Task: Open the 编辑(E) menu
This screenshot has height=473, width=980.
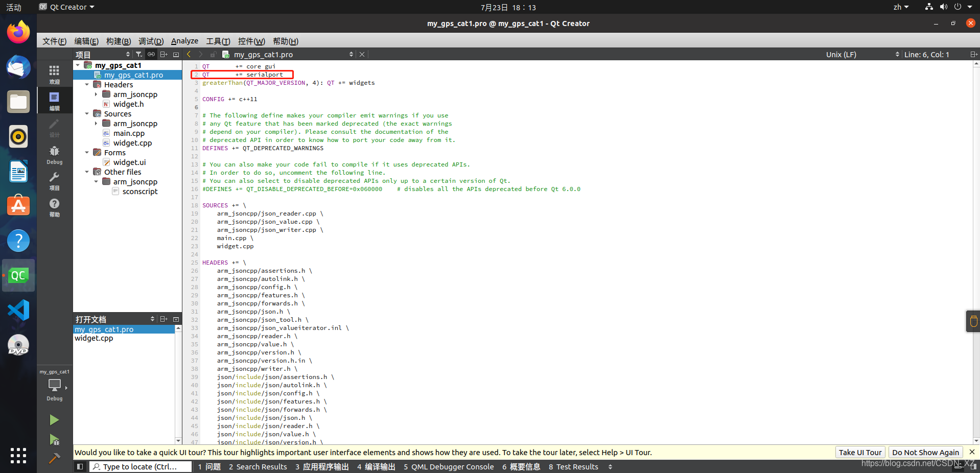Action: pyautogui.click(x=86, y=41)
